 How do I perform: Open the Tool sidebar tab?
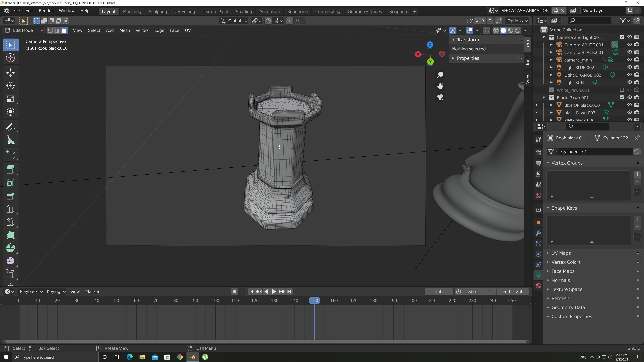527,62
